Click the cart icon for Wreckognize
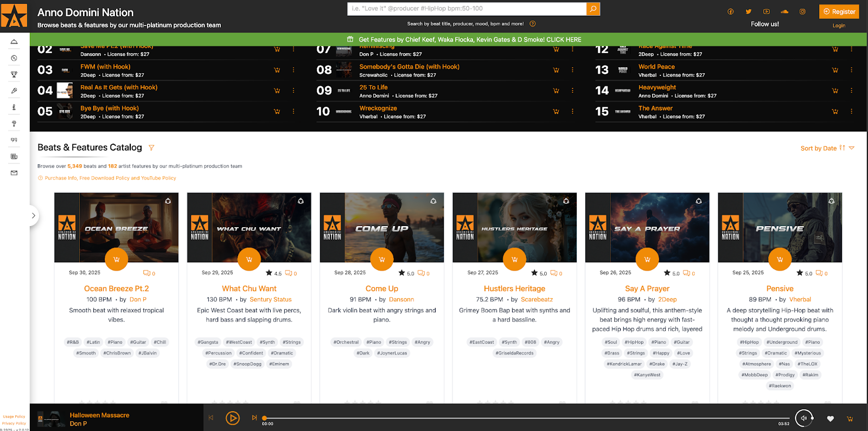The width and height of the screenshot is (868, 431). click(x=556, y=112)
